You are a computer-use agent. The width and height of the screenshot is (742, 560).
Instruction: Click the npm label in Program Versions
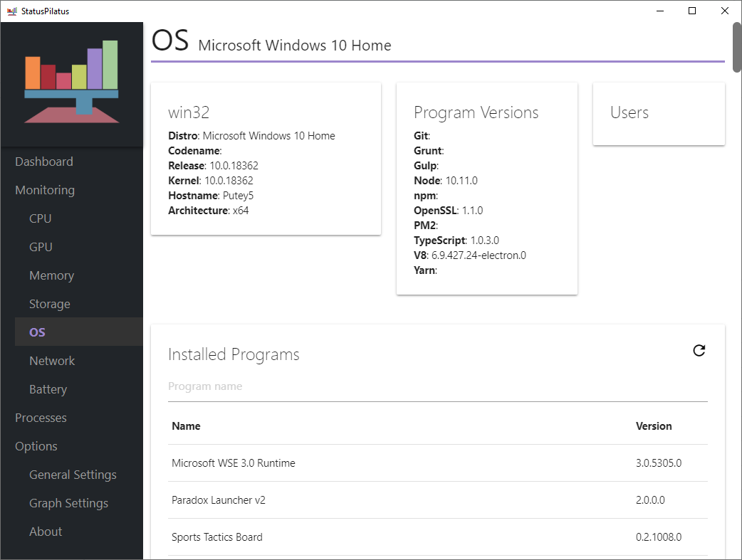(x=426, y=196)
